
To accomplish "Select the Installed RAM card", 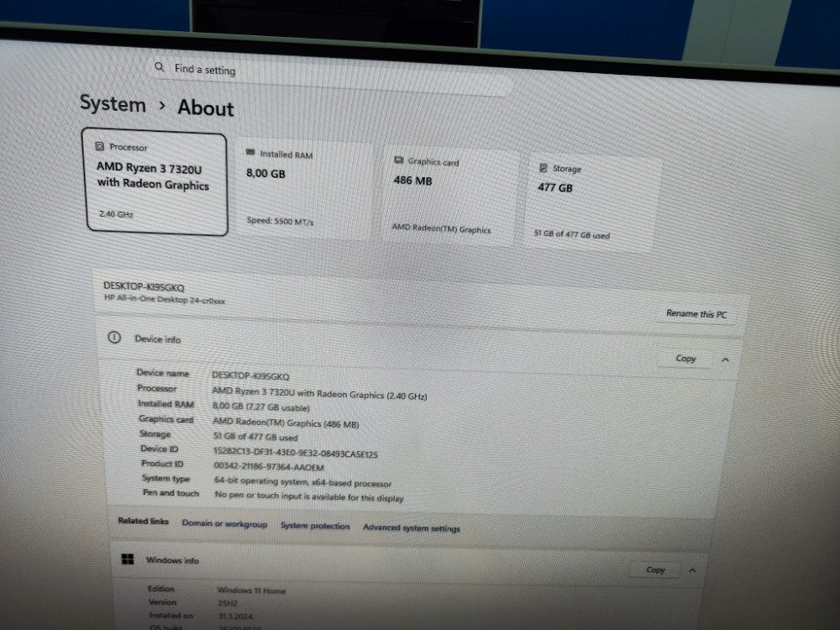I will click(302, 189).
